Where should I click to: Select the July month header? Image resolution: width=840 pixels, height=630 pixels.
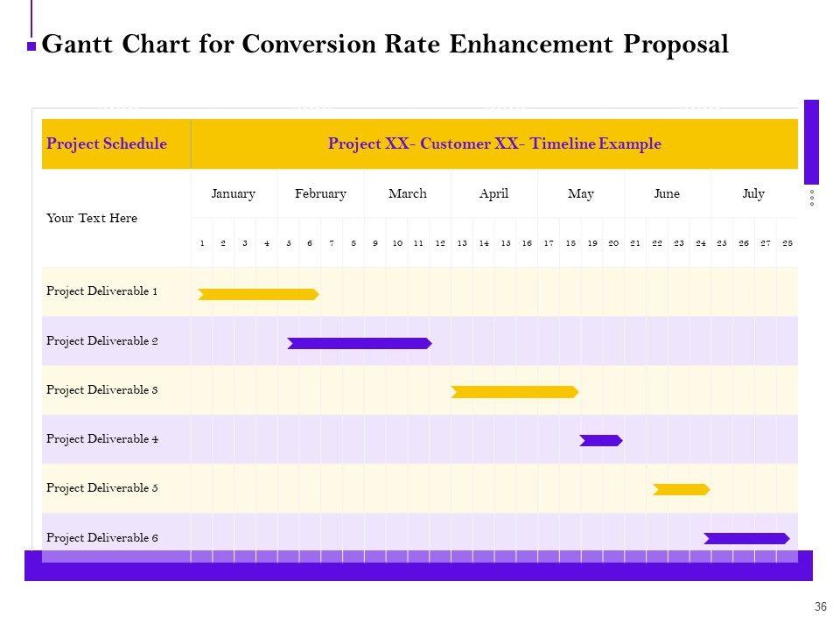753,193
